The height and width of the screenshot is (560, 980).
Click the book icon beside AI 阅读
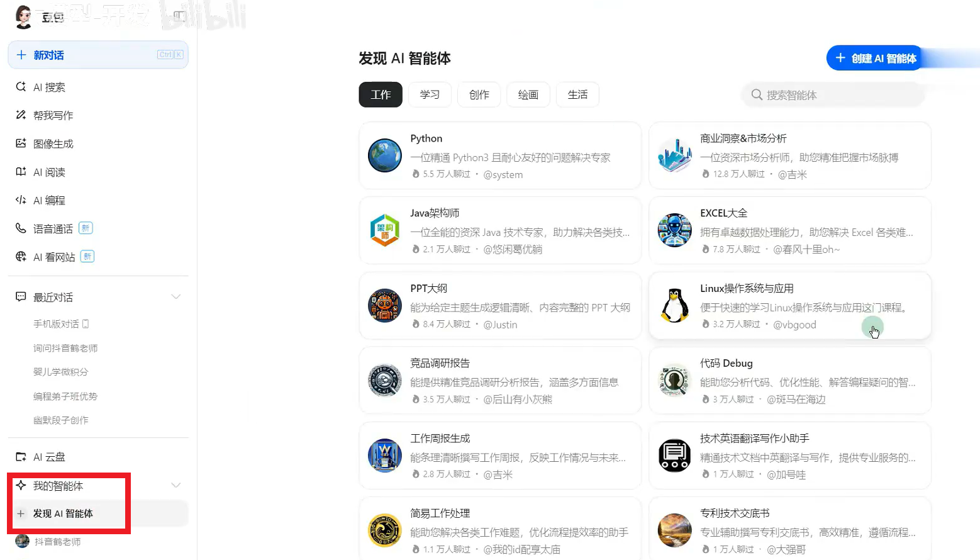[x=21, y=171]
